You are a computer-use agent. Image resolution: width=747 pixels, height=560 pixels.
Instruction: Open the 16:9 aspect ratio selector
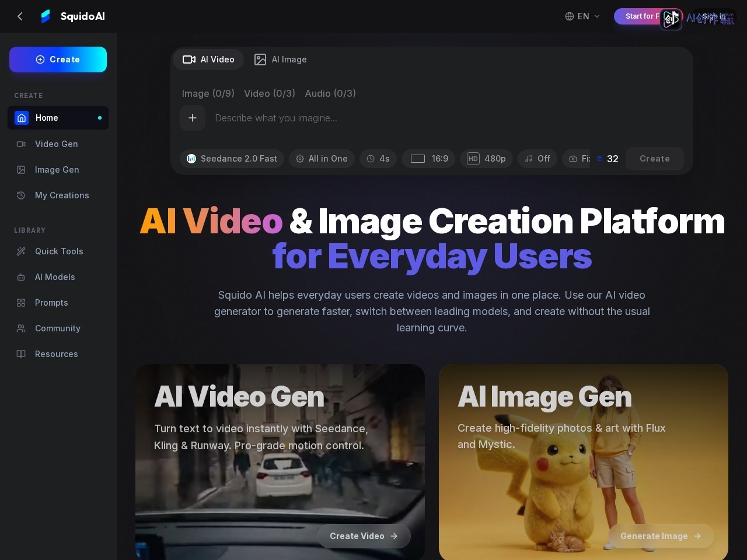(x=429, y=159)
